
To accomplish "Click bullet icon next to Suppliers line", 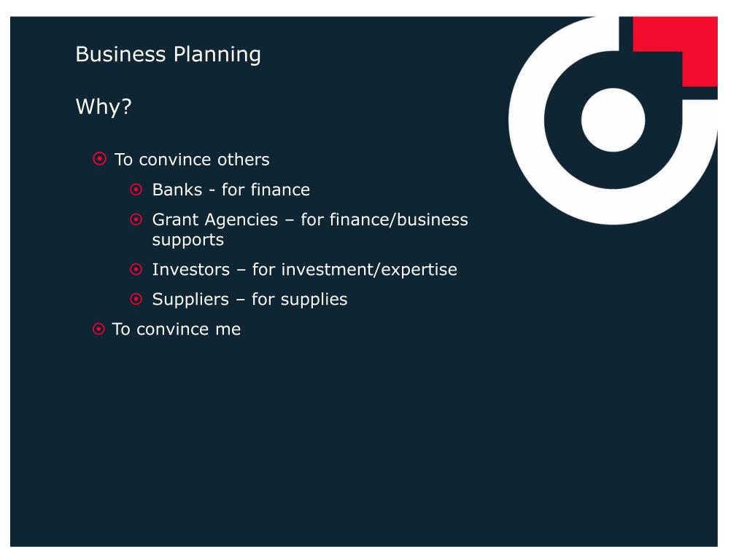I will click(x=136, y=299).
